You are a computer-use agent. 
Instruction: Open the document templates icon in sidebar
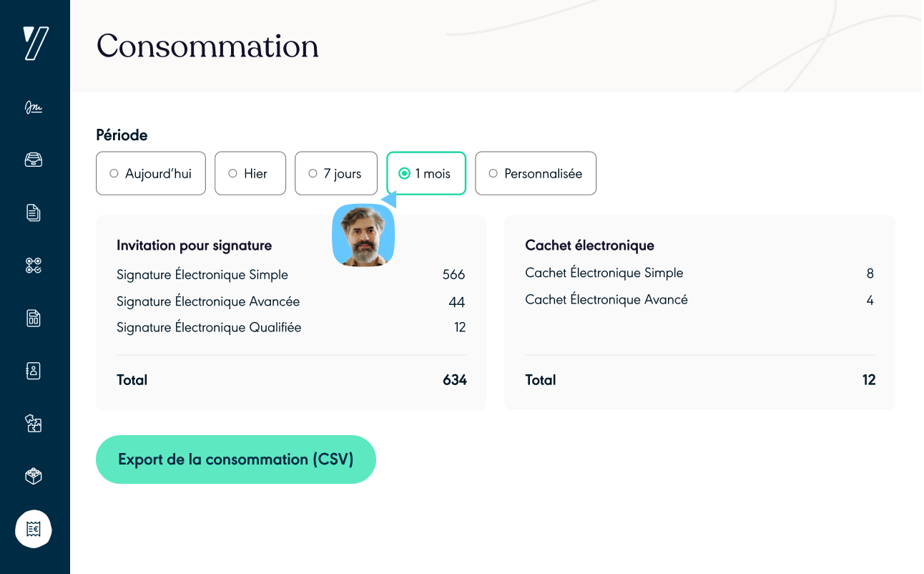coord(34,213)
